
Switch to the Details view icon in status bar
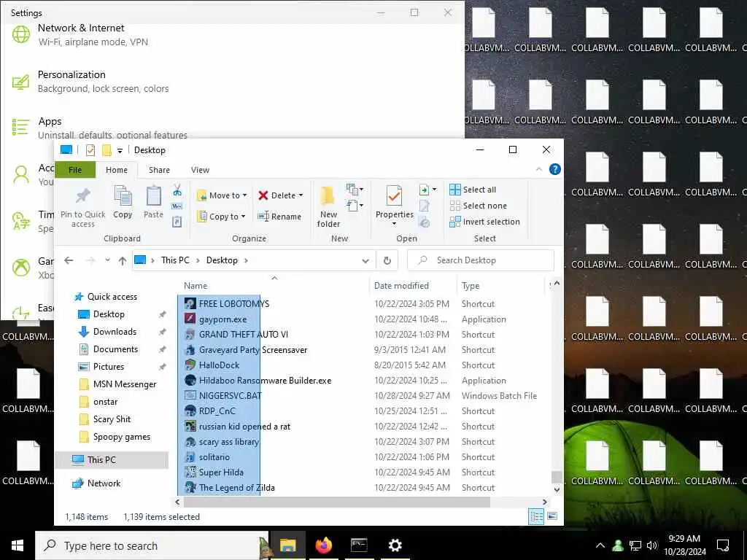(x=536, y=517)
